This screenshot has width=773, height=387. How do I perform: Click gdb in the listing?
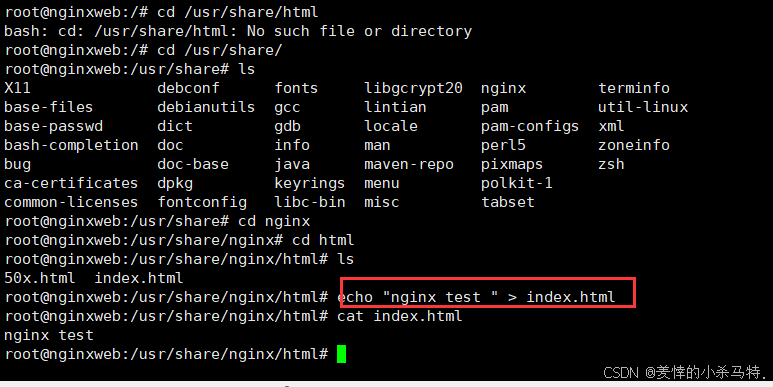[287, 126]
